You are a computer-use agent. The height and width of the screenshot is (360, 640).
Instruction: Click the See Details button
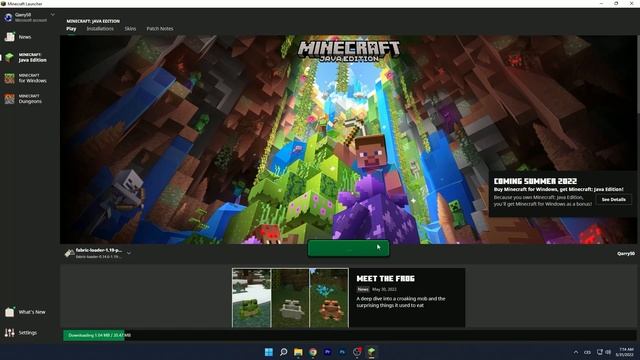613,200
